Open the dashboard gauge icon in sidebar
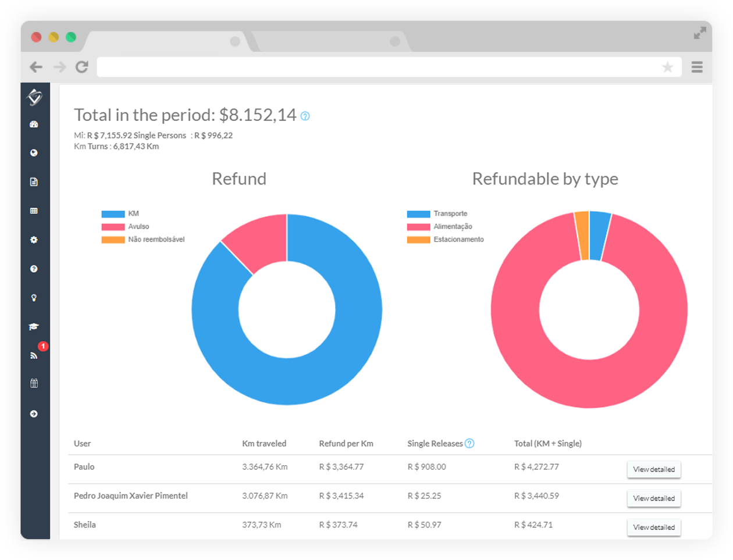This screenshot has width=733, height=560. pyautogui.click(x=34, y=124)
